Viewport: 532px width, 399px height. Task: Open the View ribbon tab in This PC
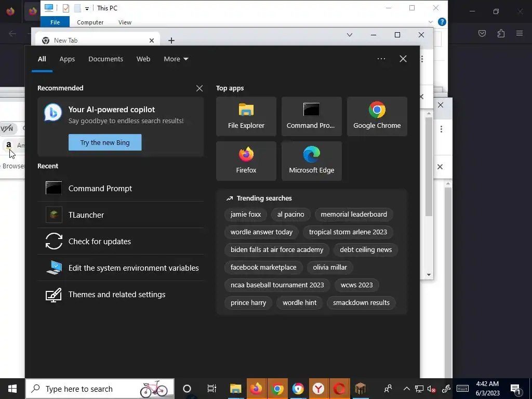tap(125, 22)
